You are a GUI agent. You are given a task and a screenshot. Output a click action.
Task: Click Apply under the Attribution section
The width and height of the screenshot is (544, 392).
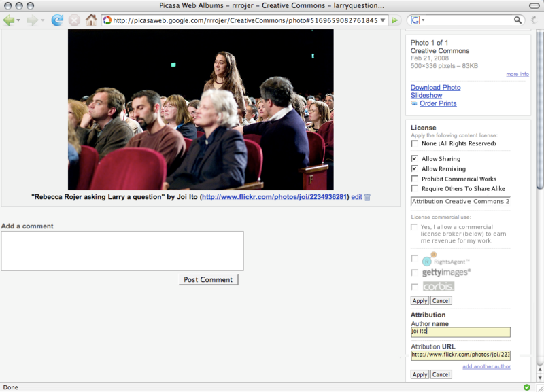(x=420, y=374)
